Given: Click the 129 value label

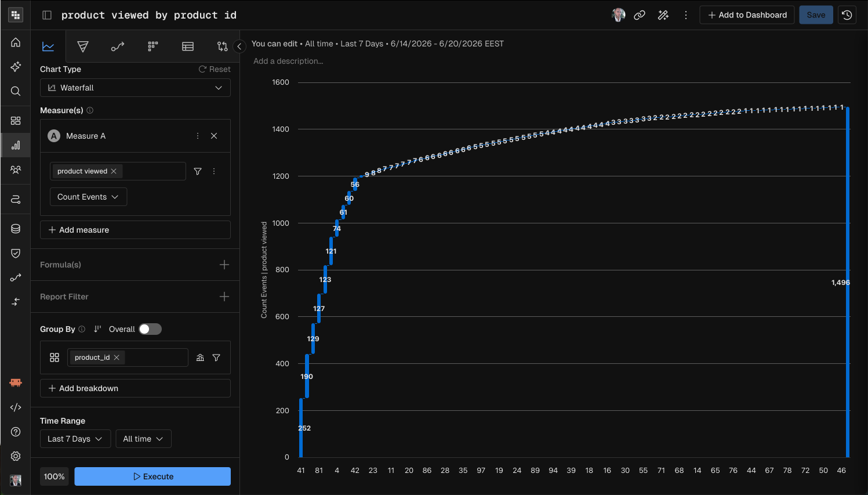Looking at the screenshot, I should point(313,339).
